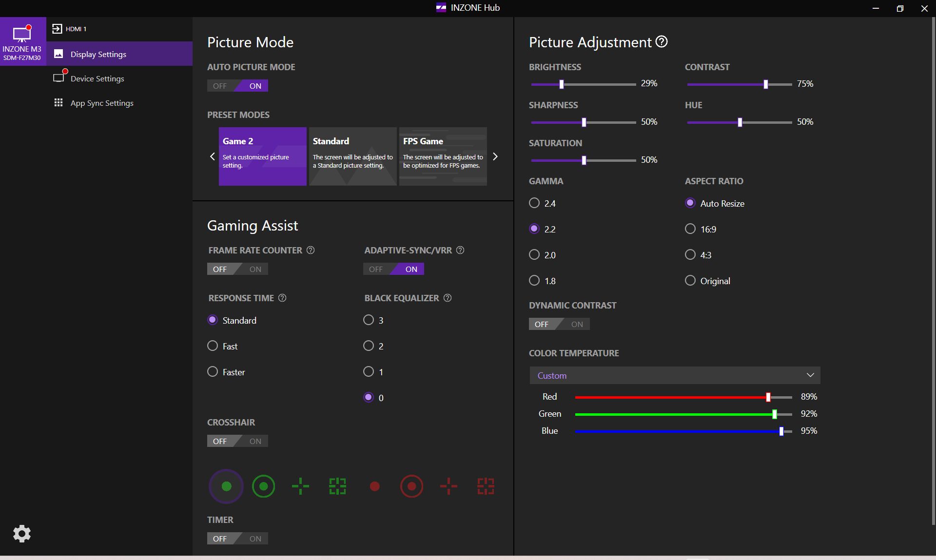This screenshot has height=560, width=936.
Task: Show previous preset modes arrow
Action: 212,156
